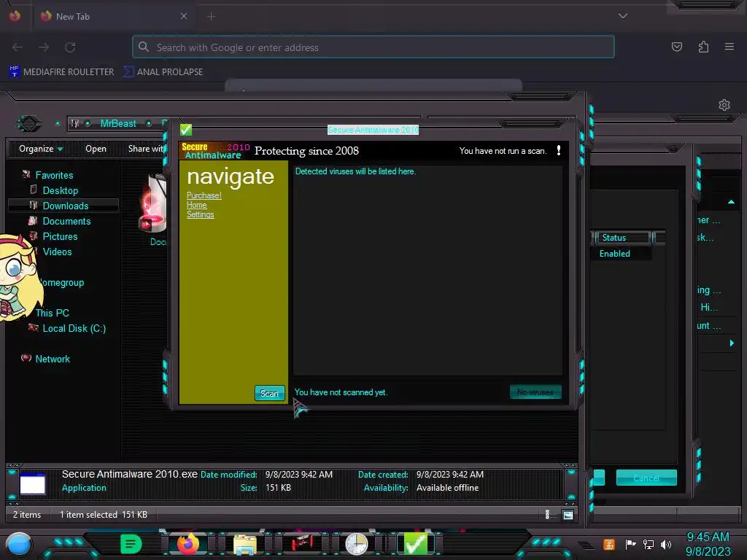Viewport: 747px width, 560px height.
Task: Expand section with the right arrow
Action: pos(732,343)
